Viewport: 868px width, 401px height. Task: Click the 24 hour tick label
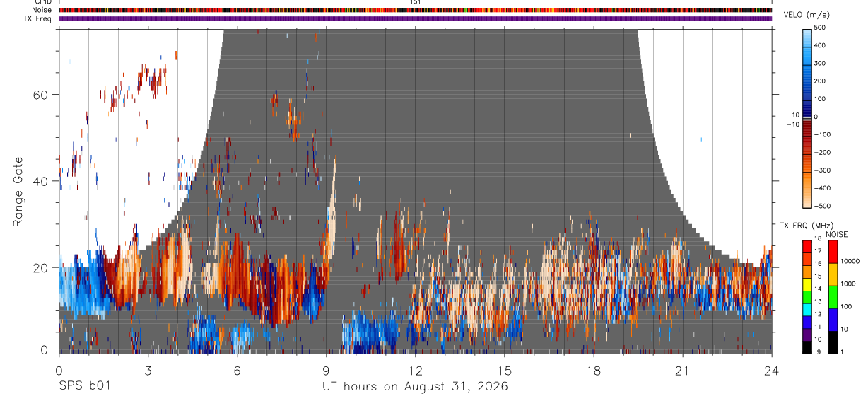pos(772,370)
